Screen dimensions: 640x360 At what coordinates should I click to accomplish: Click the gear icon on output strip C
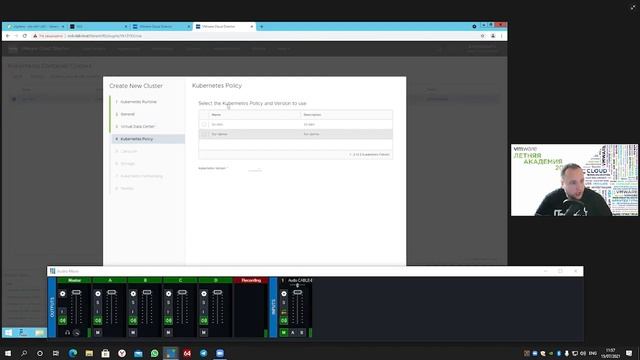[x=169, y=293]
